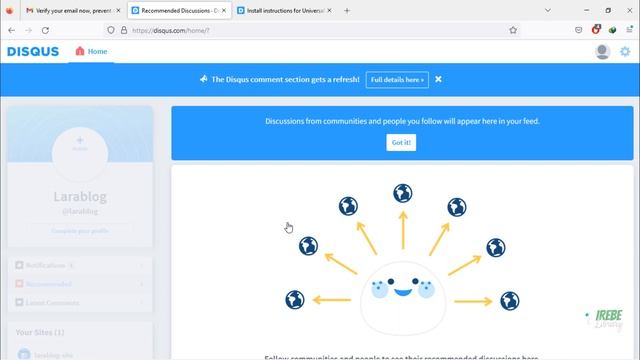Click the browser forward arrow
This screenshot has width=640, height=360.
(x=28, y=30)
